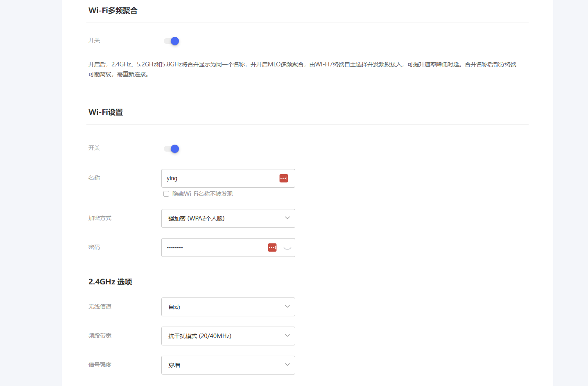Viewport: 588px width, 386px height.
Task: Click the autofill icon in the name field
Action: click(x=283, y=178)
